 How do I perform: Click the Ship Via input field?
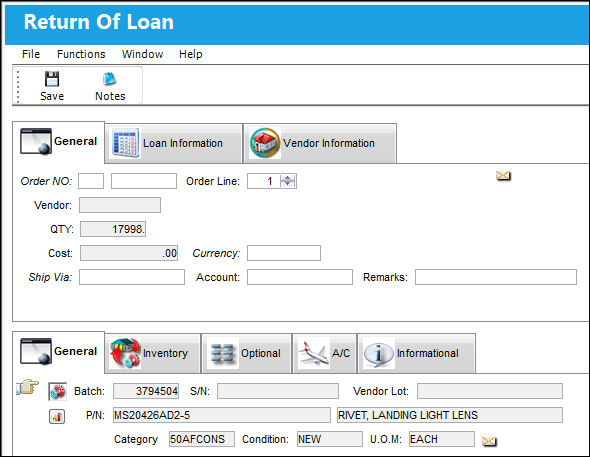(x=132, y=277)
